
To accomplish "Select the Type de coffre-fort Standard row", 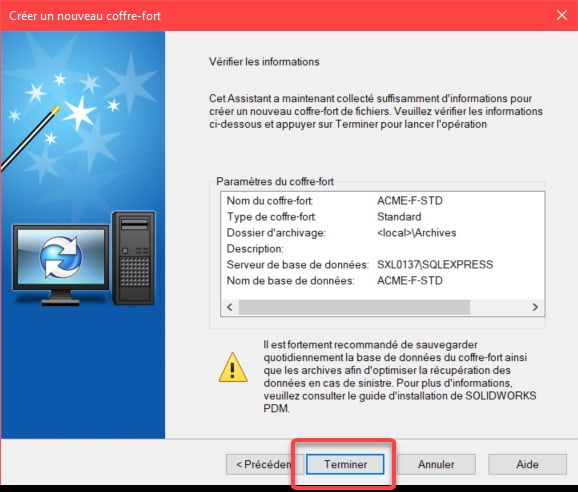I will coord(382,217).
